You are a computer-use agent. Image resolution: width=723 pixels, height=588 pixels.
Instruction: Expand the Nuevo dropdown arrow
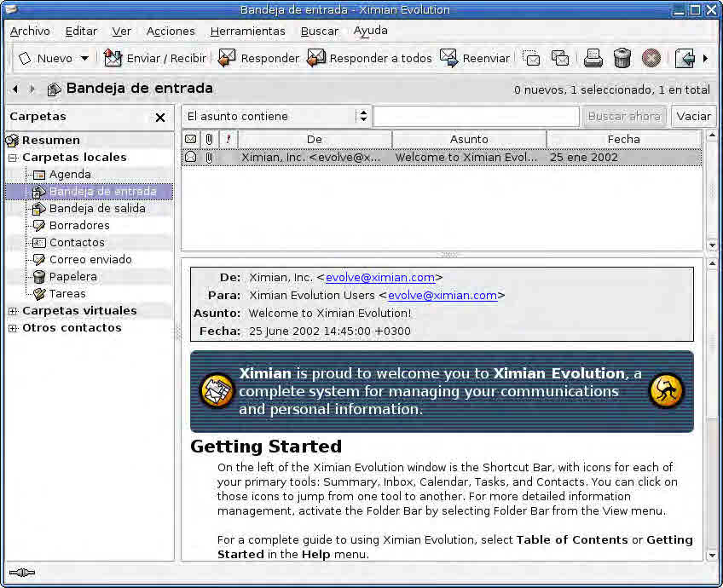tap(84, 59)
